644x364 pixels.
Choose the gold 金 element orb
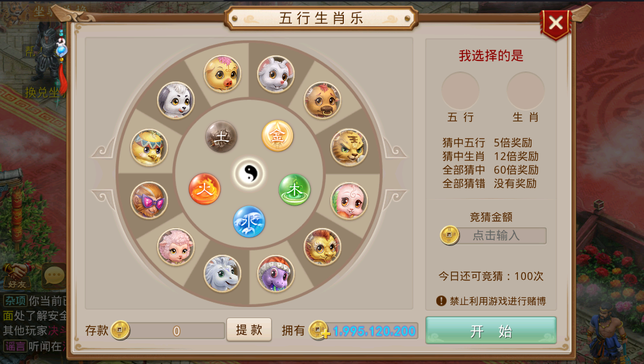tap(277, 136)
